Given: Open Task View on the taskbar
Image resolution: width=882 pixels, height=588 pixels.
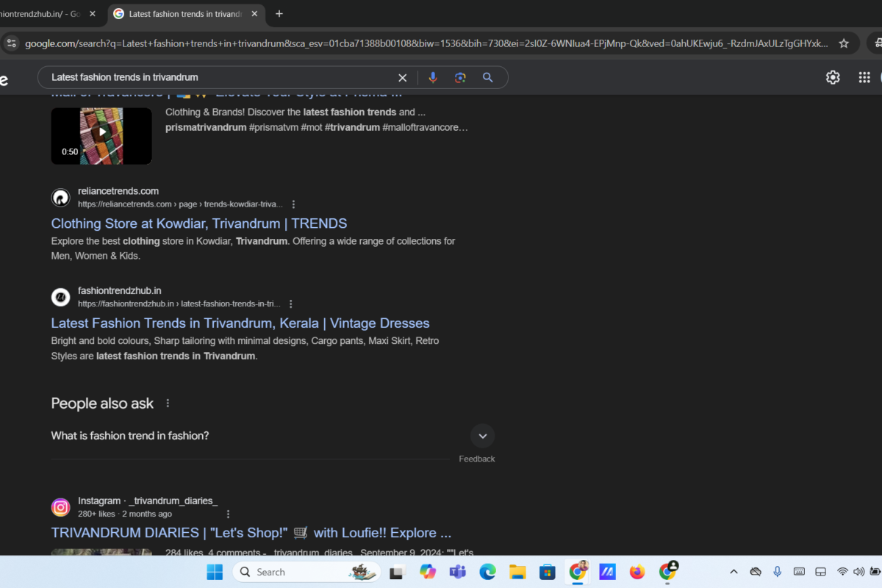Looking at the screenshot, I should (x=398, y=572).
